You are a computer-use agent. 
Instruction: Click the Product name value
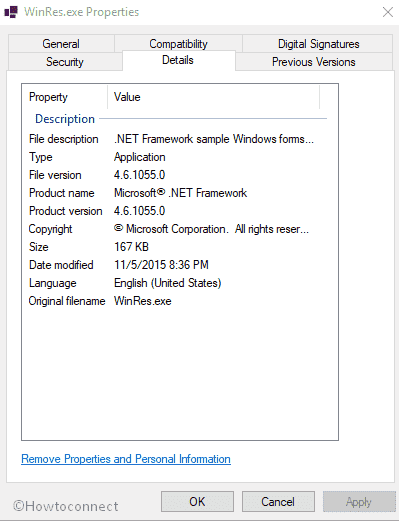coord(180,193)
